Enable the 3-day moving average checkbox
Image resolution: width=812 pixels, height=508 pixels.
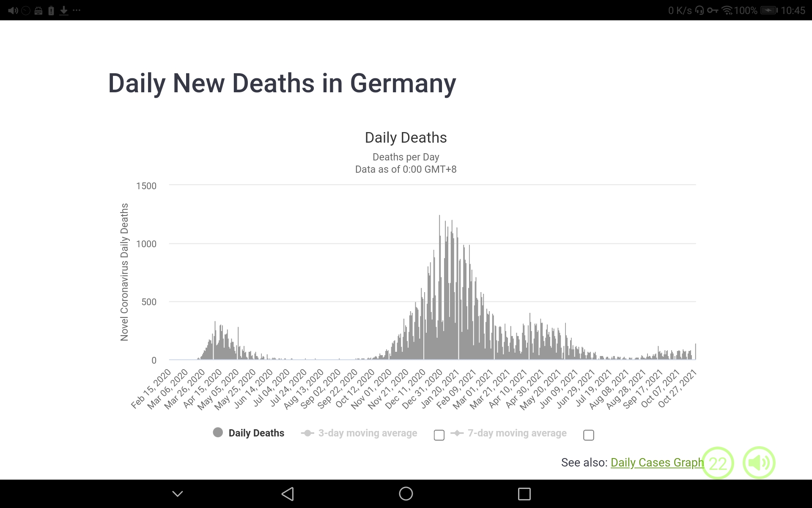pos(439,435)
